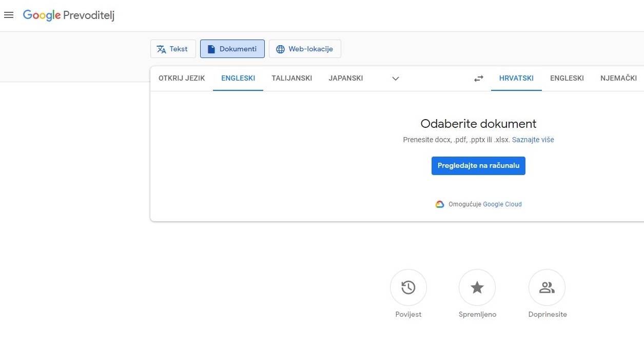Expand more source languages chevron
Screen dimensions: 644x346
pyautogui.click(x=396, y=79)
